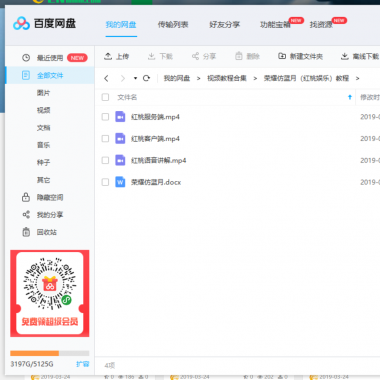Filter by 其它 in the sidebar
The width and height of the screenshot is (380, 380).
tap(43, 180)
